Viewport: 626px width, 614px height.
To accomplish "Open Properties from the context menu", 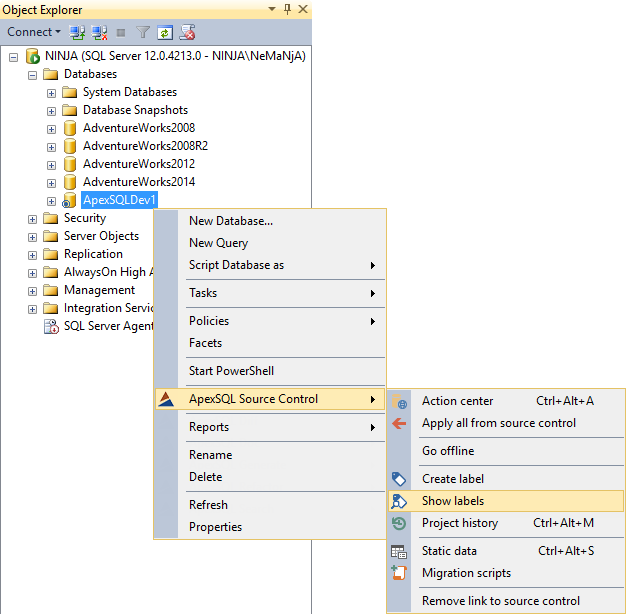I will pos(270,527).
